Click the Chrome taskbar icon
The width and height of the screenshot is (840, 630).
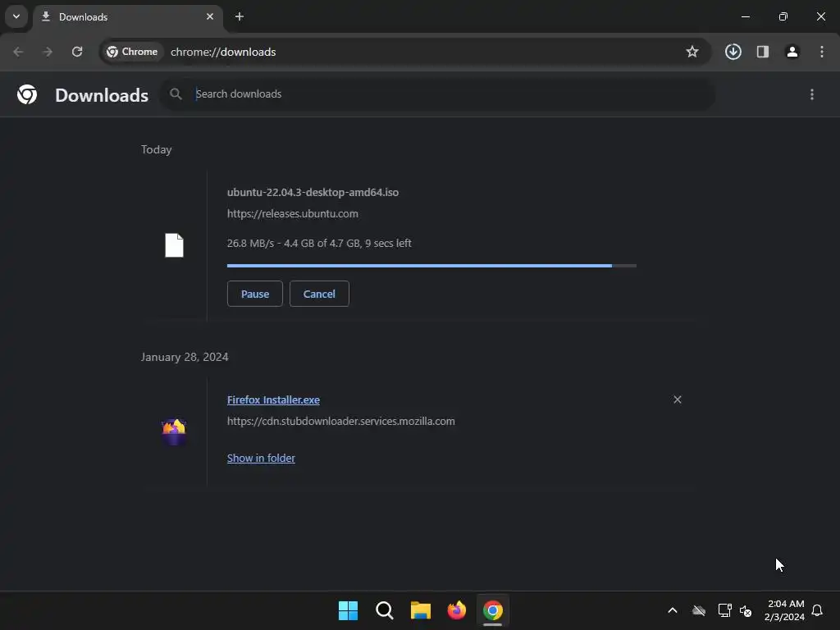[x=493, y=610]
